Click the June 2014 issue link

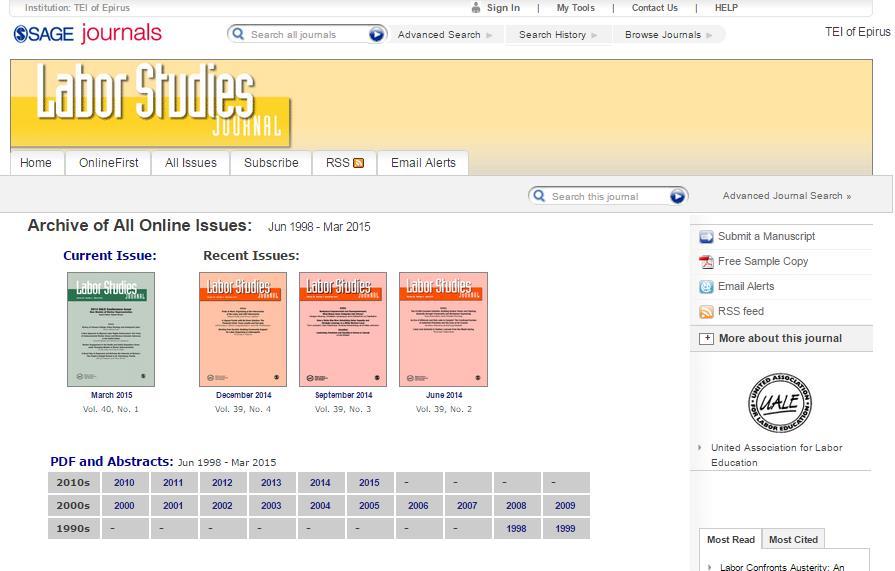tap(444, 395)
